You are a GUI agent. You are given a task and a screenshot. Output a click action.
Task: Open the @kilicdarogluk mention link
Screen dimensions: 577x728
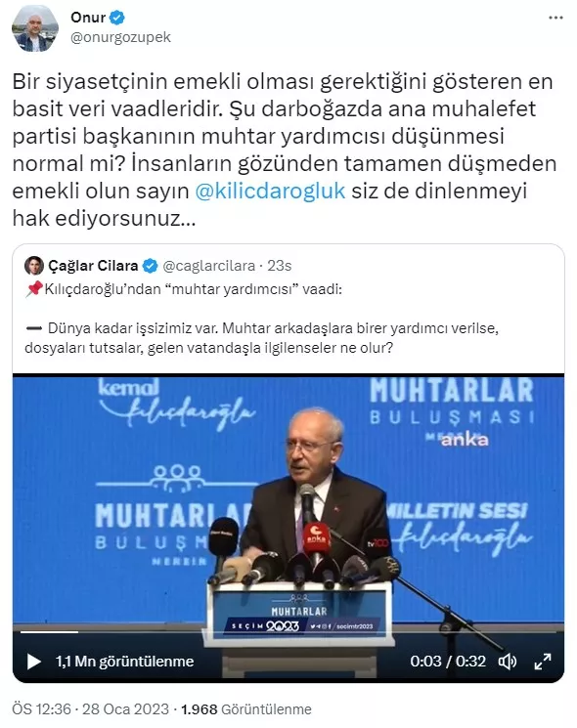(x=270, y=191)
